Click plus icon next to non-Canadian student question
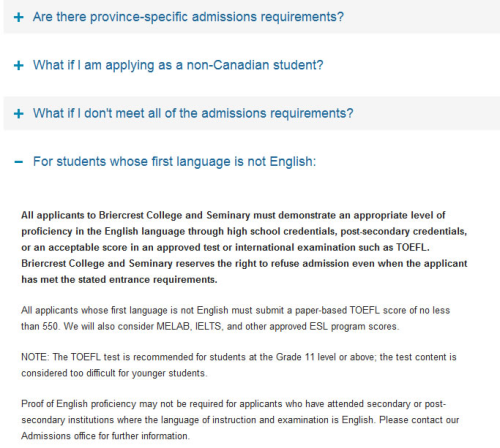500x448 pixels. (x=19, y=65)
